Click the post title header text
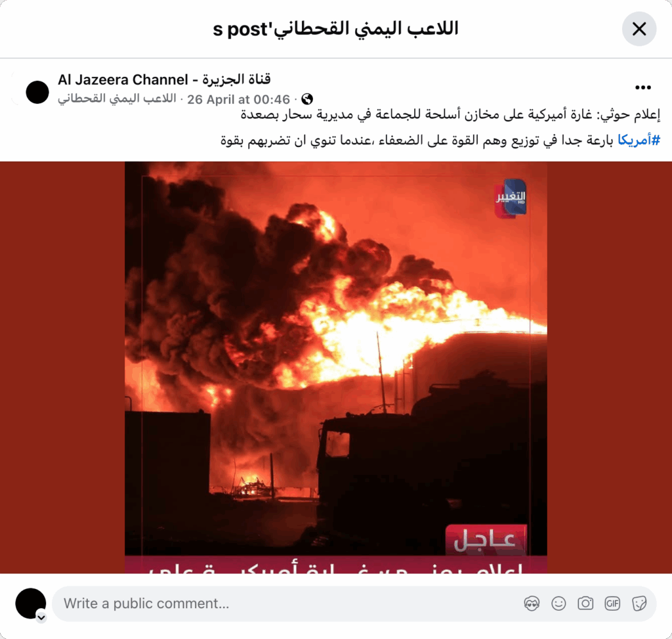 [335, 29]
